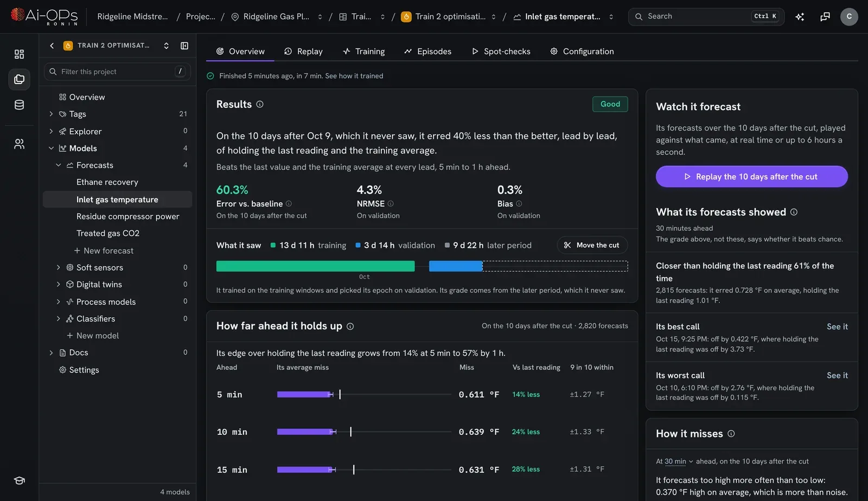The height and width of the screenshot is (501, 868).
Task: Click the Move the cut button
Action: 592,245
